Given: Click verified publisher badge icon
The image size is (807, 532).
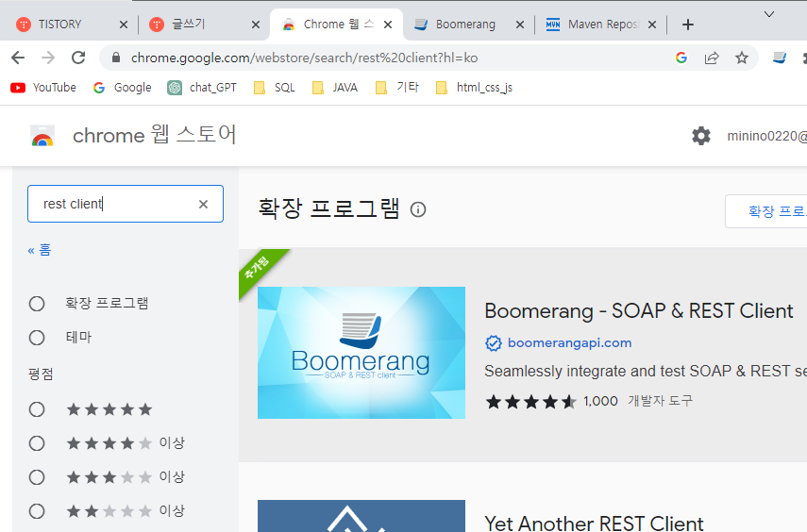Looking at the screenshot, I should coord(493,343).
